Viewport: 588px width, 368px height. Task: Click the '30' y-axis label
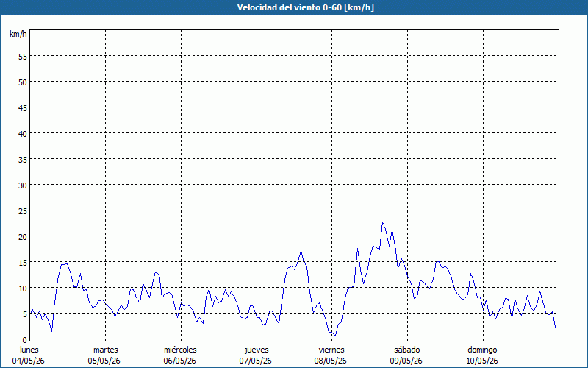(23, 185)
